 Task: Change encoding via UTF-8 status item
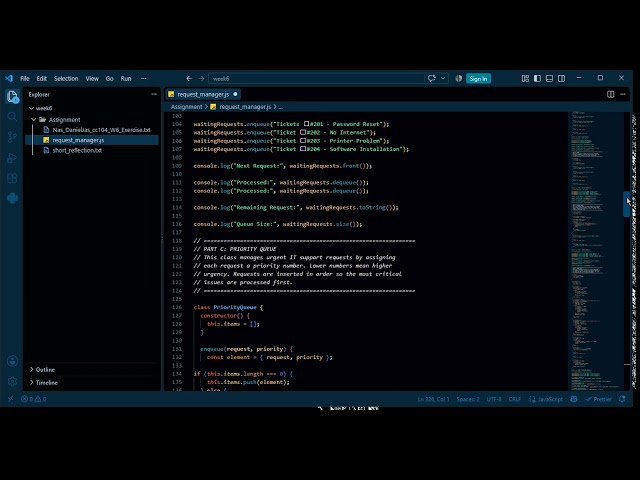(494, 399)
